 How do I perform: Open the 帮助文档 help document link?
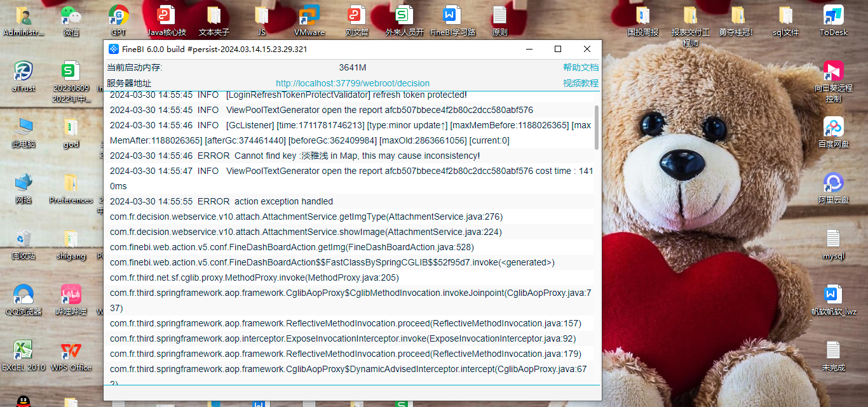click(581, 67)
